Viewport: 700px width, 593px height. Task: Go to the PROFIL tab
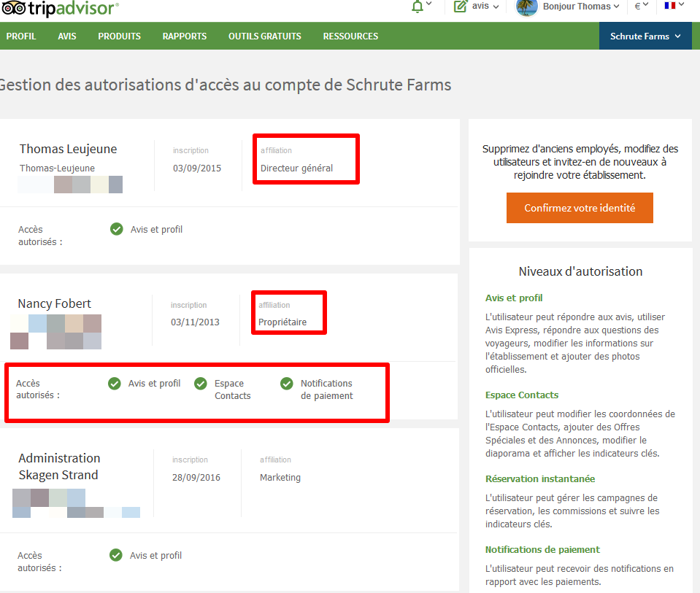[x=21, y=36]
